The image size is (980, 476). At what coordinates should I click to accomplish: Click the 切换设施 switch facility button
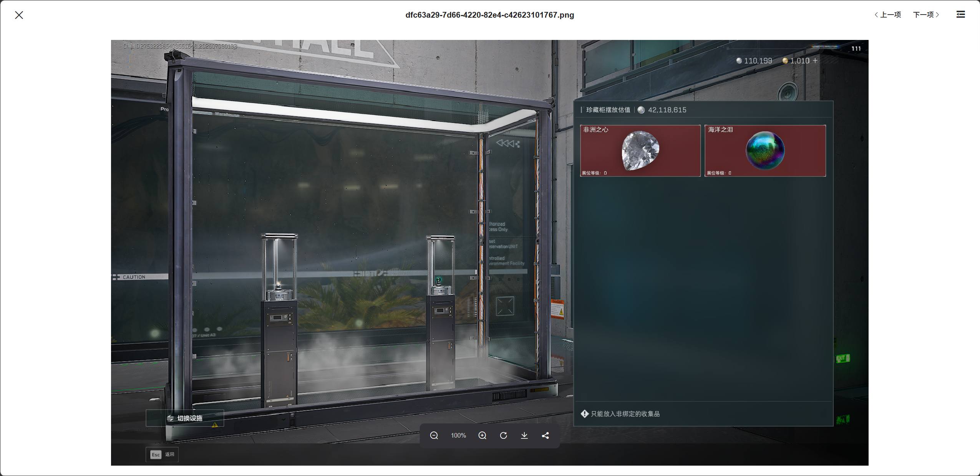pyautogui.click(x=185, y=418)
